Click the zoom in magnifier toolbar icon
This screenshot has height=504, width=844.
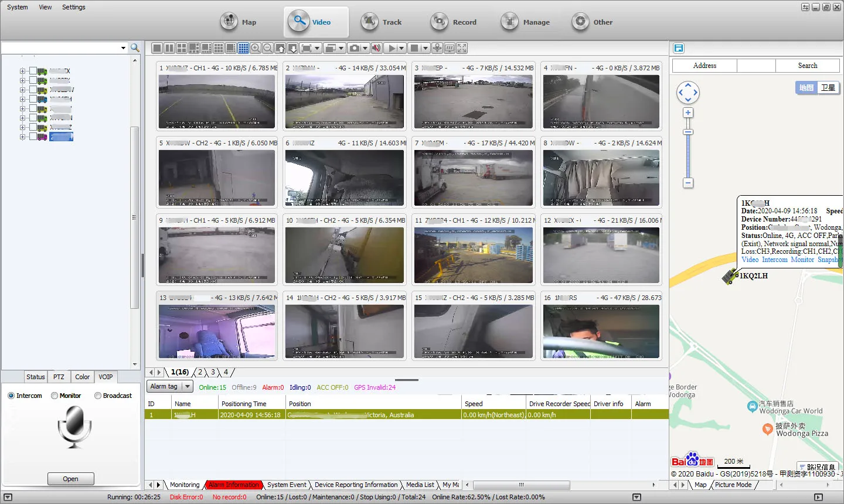coord(256,48)
